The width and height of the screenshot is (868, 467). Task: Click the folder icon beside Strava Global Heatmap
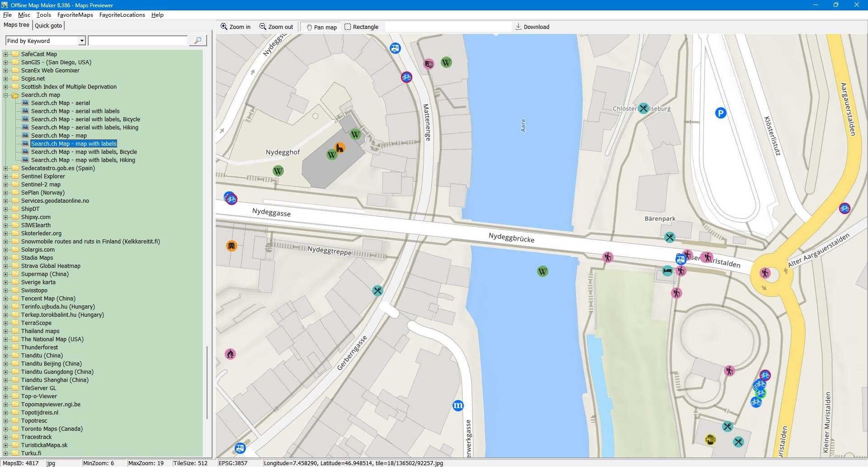[15, 266]
